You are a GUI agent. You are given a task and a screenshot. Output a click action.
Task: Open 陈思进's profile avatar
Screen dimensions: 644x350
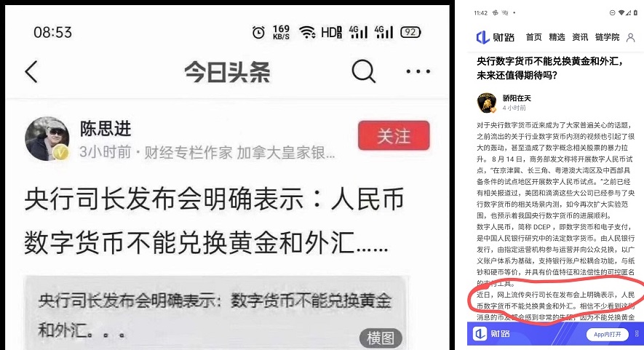pos(47,138)
